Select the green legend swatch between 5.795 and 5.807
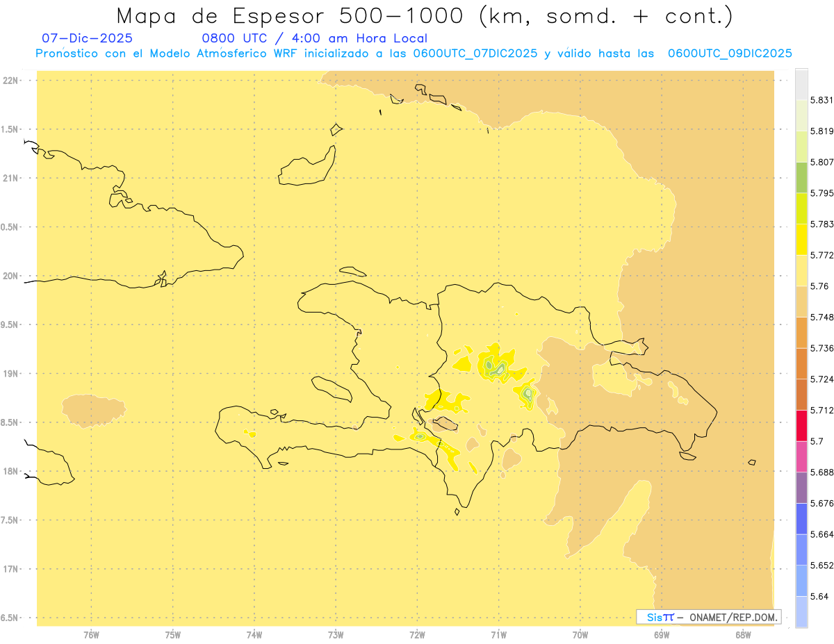This screenshot has width=834, height=644. [x=801, y=177]
